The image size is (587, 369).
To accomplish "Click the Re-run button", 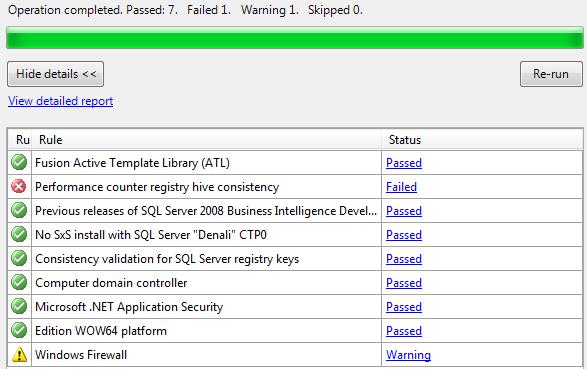I will click(x=551, y=74).
